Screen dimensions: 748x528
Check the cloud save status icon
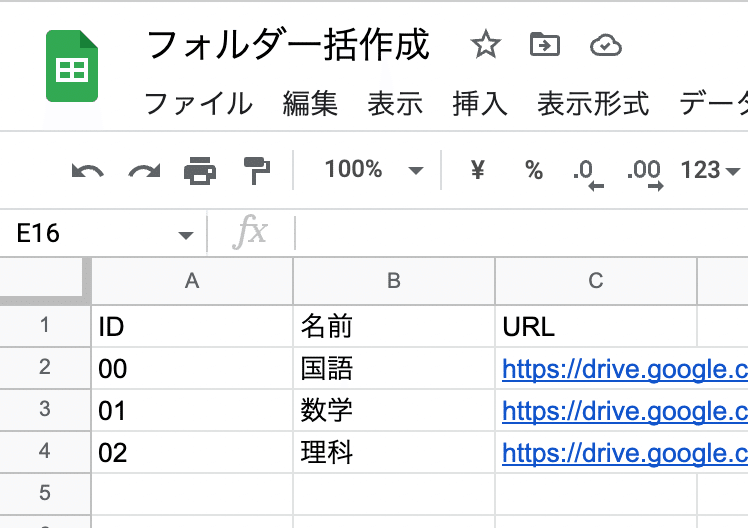(606, 45)
